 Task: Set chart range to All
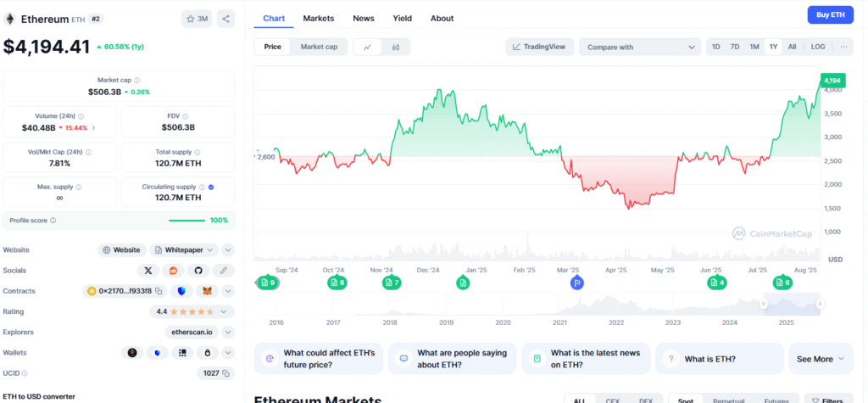(793, 48)
